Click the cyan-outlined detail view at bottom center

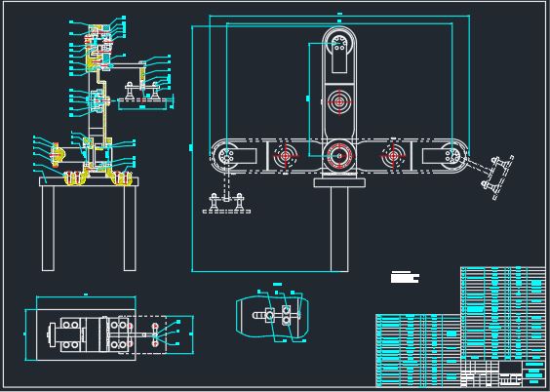point(272,316)
